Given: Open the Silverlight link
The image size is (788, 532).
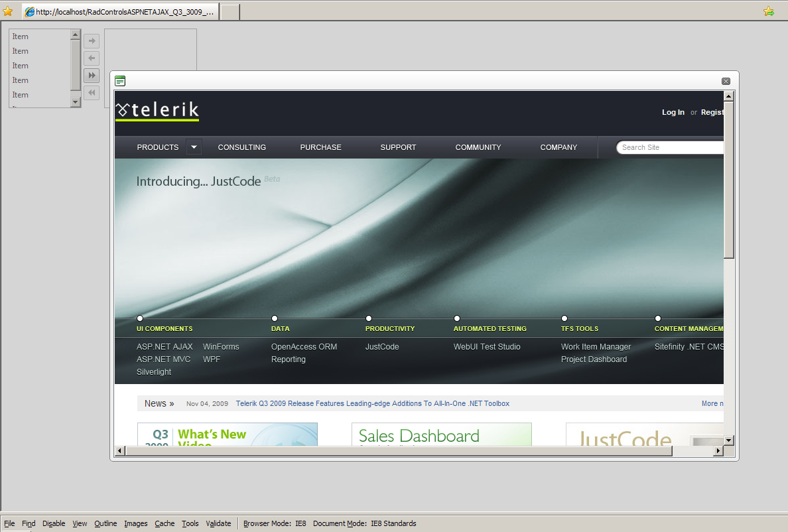Looking at the screenshot, I should [154, 371].
